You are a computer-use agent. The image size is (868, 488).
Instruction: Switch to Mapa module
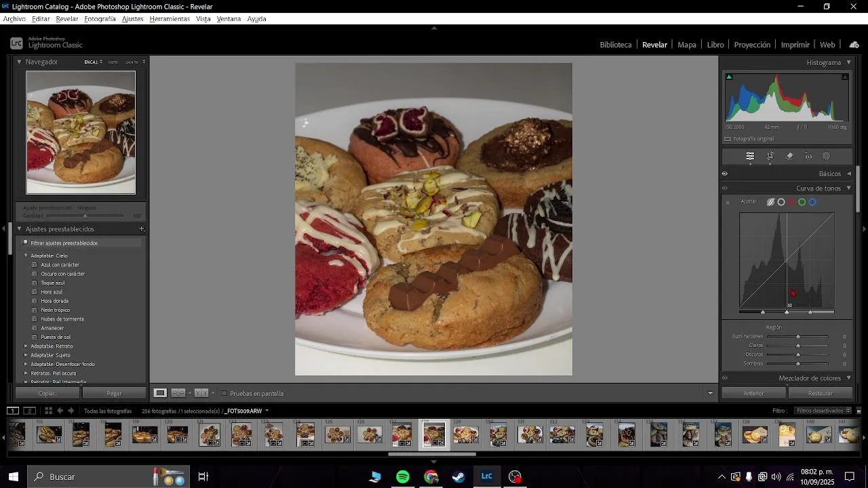687,45
